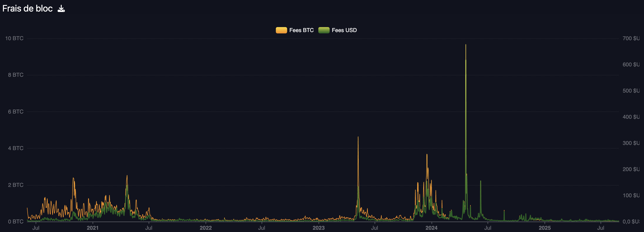Click the 300 $US right axis label
Viewport: 644px width, 232px height.
coord(631,143)
